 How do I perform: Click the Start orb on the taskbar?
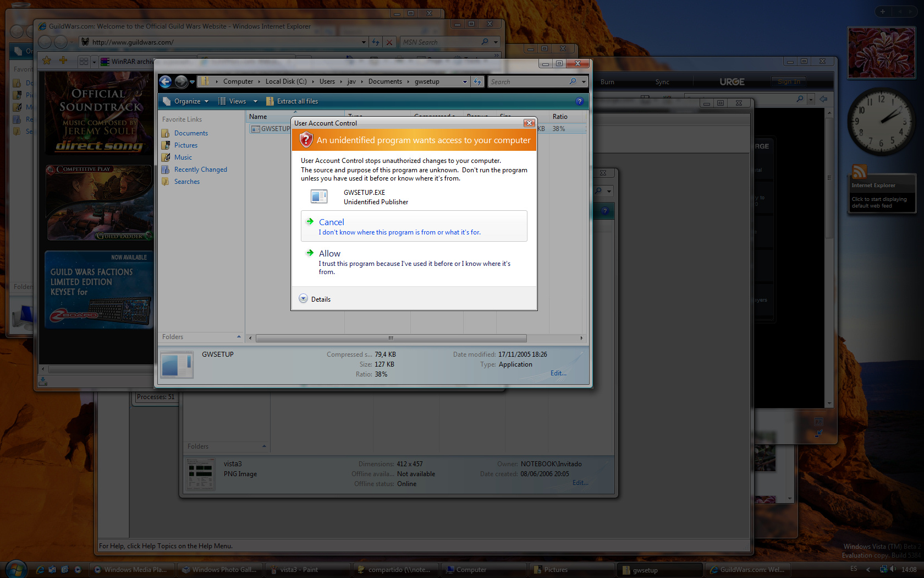point(15,569)
